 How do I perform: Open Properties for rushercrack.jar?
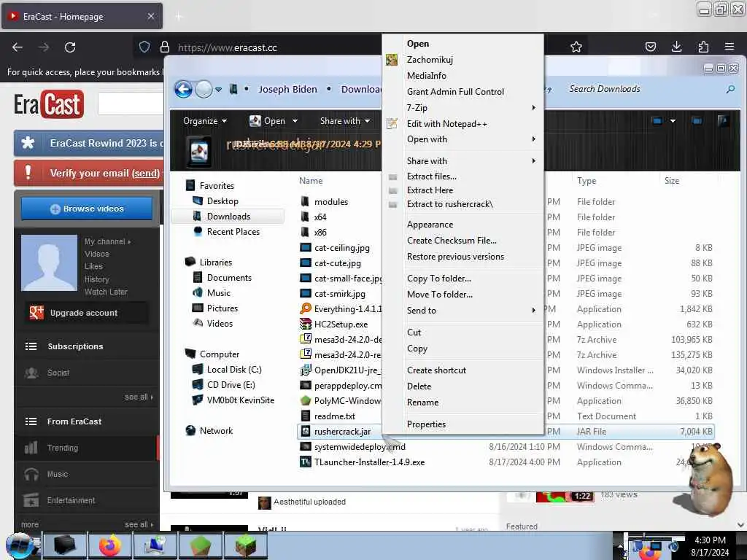(426, 424)
